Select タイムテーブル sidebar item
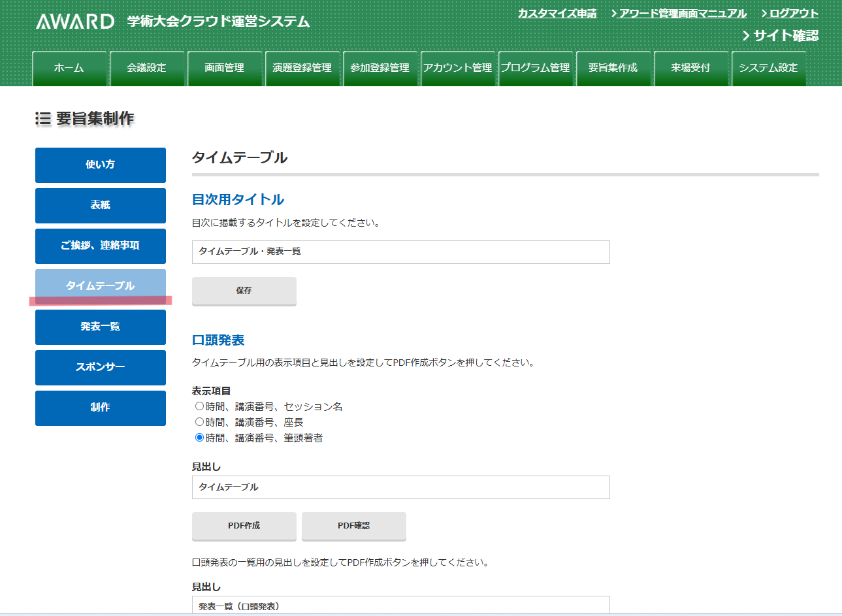The width and height of the screenshot is (842, 616). [x=101, y=286]
